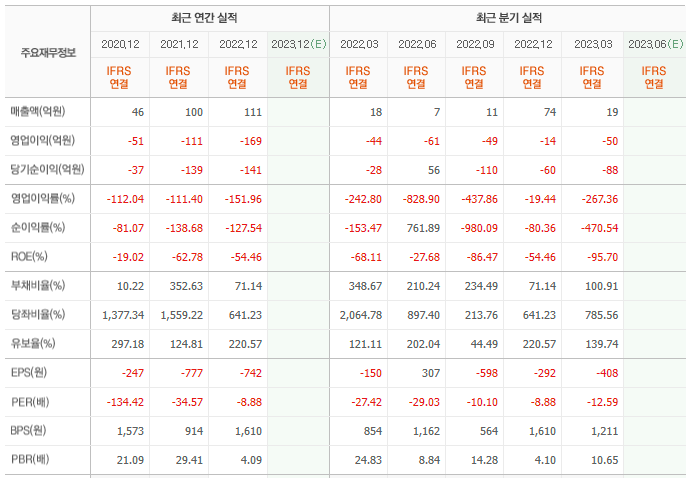The width and height of the screenshot is (697, 478).
Task: Click the 2021.12 sales value 100
Action: (x=194, y=112)
